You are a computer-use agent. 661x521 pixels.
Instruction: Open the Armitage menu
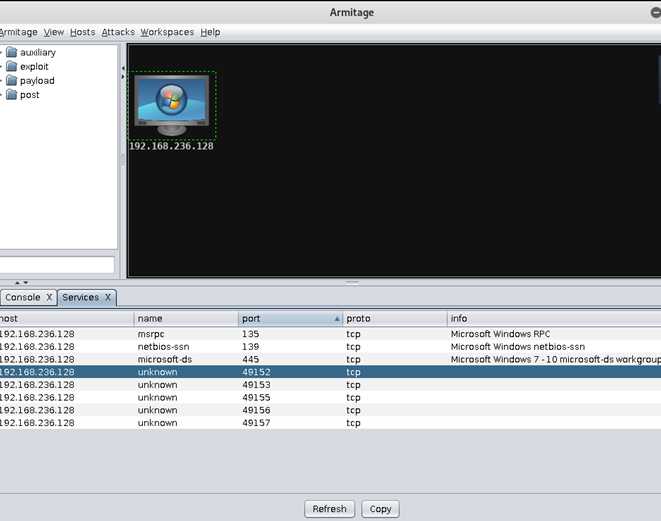point(18,32)
